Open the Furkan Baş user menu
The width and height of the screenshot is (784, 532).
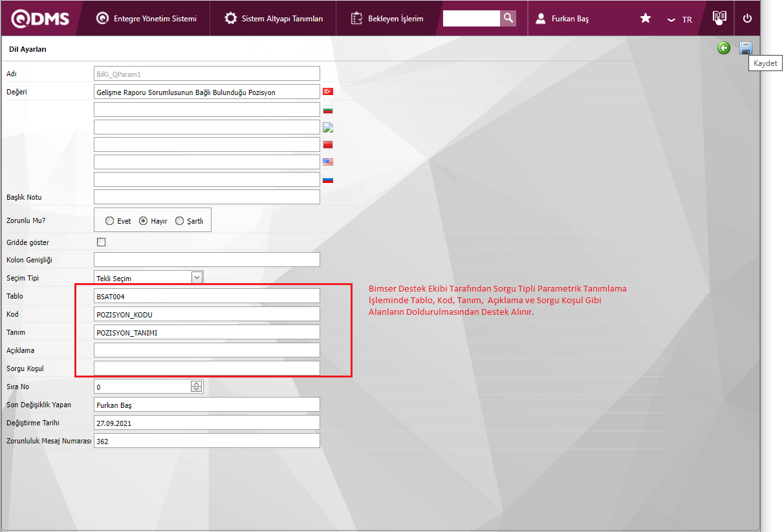(563, 19)
